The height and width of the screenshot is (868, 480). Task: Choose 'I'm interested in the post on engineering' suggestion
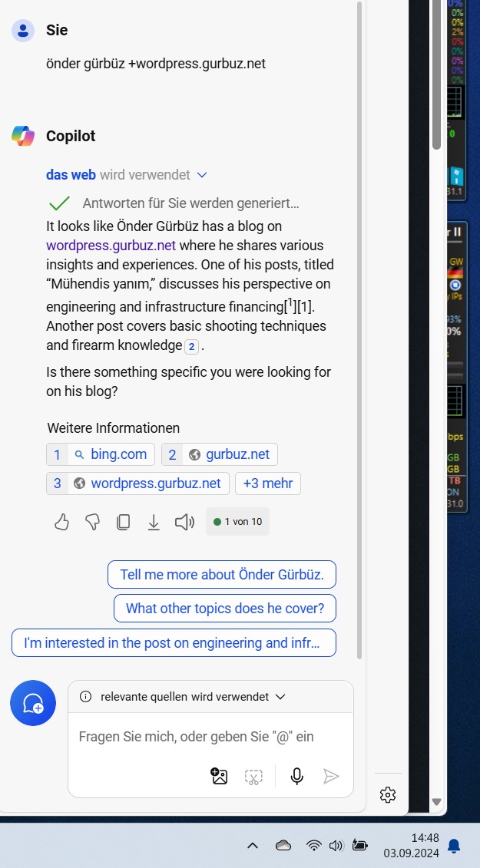point(174,642)
